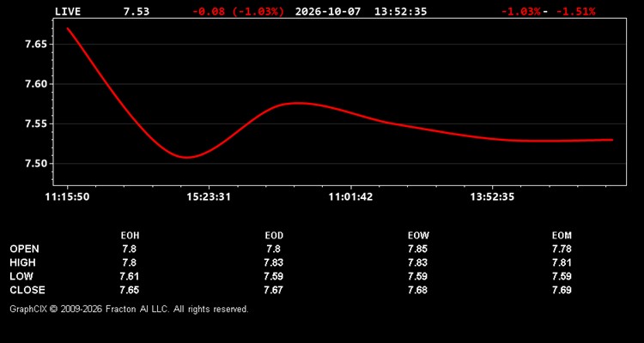The width and height of the screenshot is (644, 343).
Task: Select the EOD high value 7.83
Action: point(273,262)
